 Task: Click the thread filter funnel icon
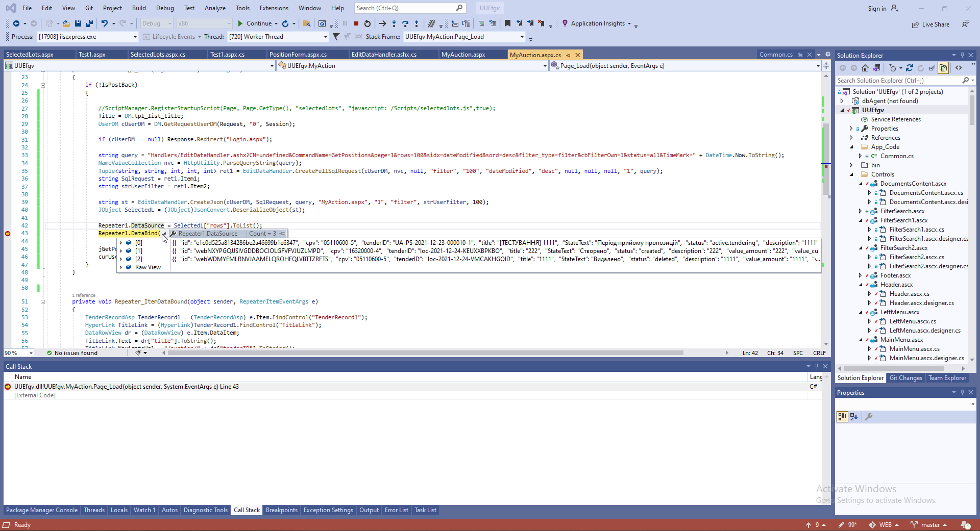[336, 37]
